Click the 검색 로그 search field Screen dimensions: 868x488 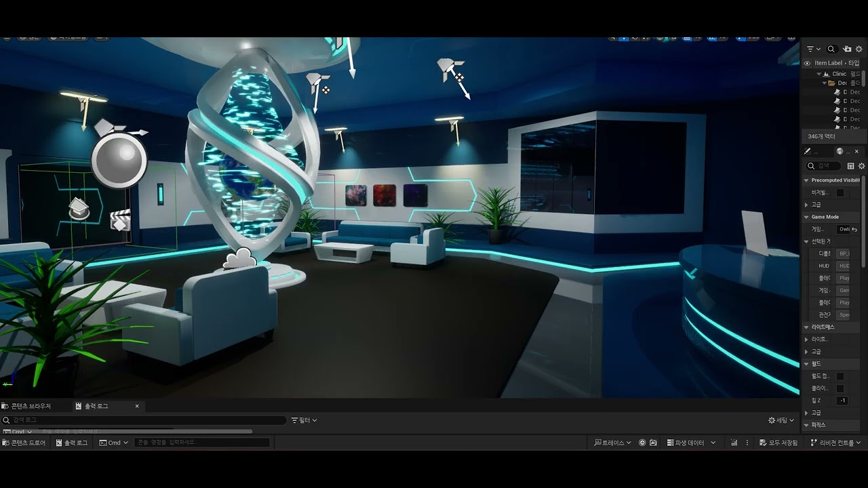click(x=144, y=420)
